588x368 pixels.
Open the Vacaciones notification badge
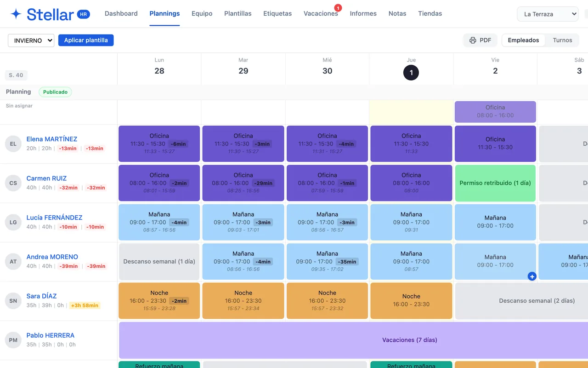coord(338,8)
